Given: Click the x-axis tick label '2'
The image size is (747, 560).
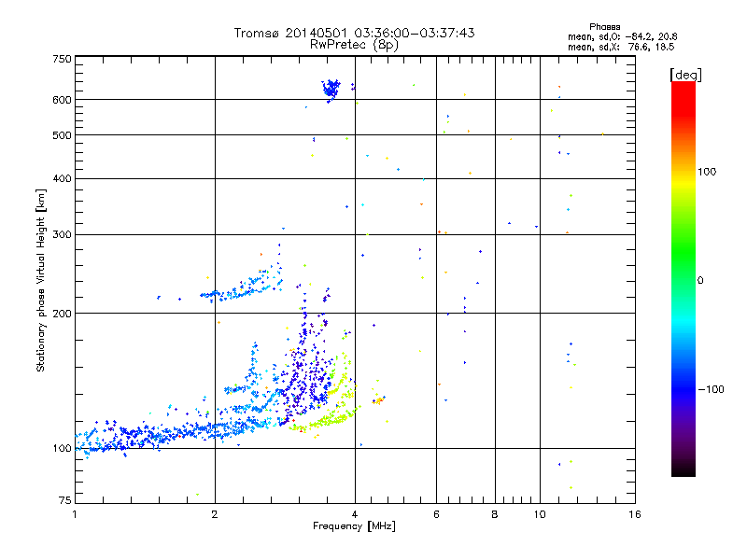Looking at the screenshot, I should [x=215, y=514].
